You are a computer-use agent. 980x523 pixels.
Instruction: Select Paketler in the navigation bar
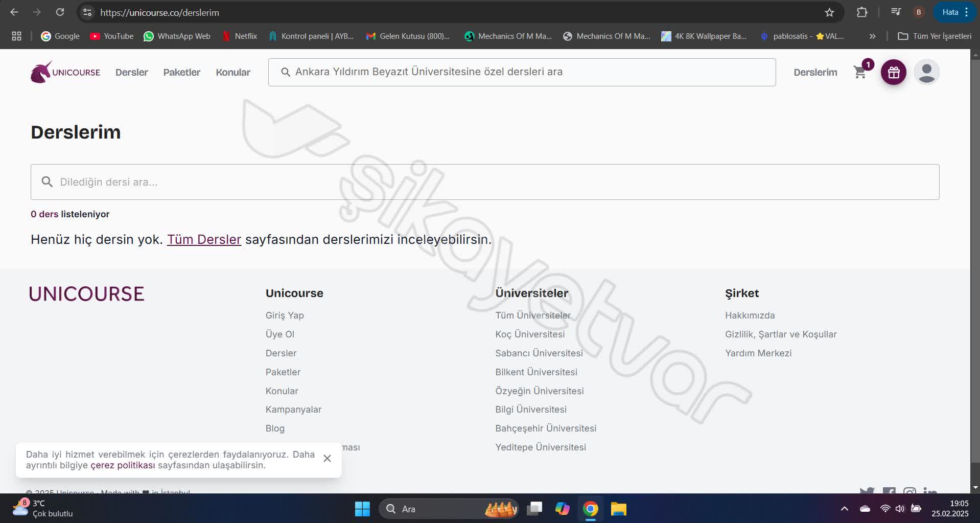click(x=181, y=72)
